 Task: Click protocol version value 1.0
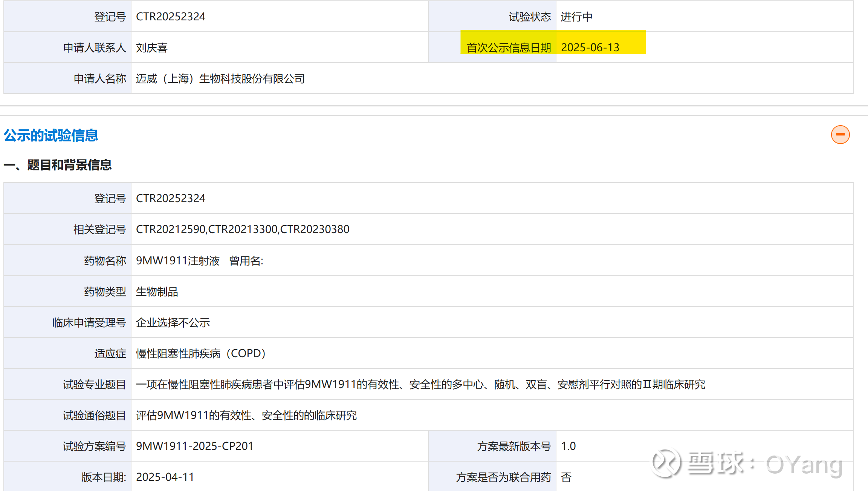[568, 446]
